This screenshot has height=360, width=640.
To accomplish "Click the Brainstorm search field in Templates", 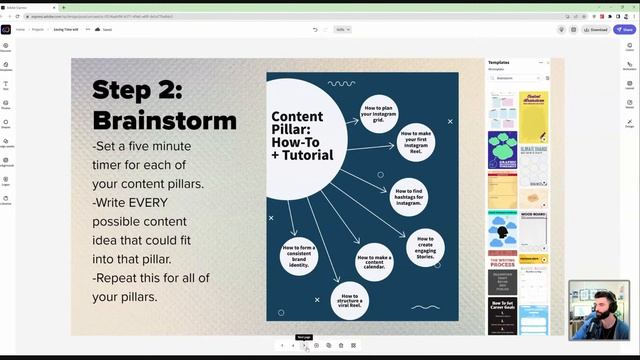I will point(517,78).
